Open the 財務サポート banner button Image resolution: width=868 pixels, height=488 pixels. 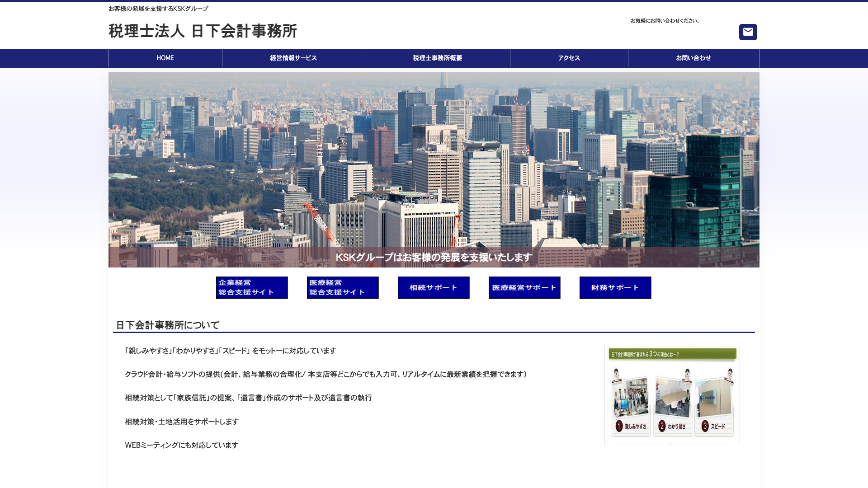pyautogui.click(x=615, y=288)
